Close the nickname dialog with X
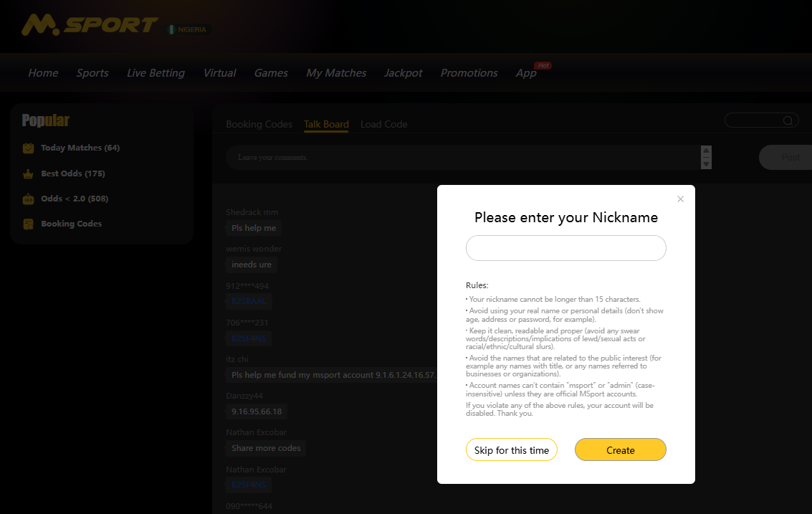The image size is (812, 514). point(680,199)
